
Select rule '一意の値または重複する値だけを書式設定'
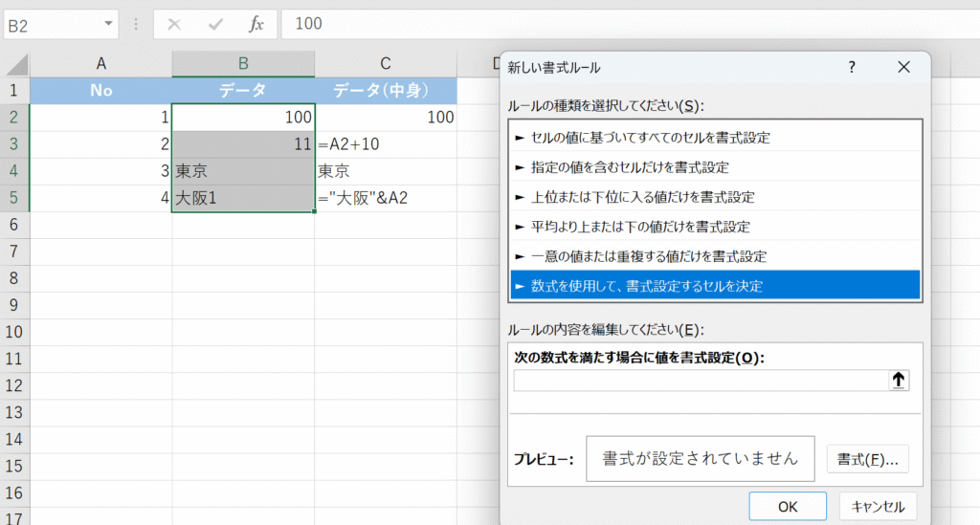click(x=649, y=256)
